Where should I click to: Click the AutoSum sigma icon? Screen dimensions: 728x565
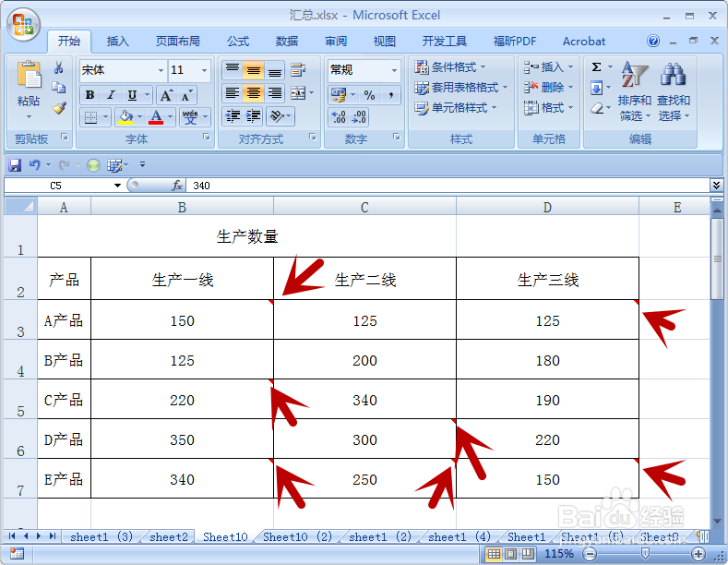pos(597,66)
